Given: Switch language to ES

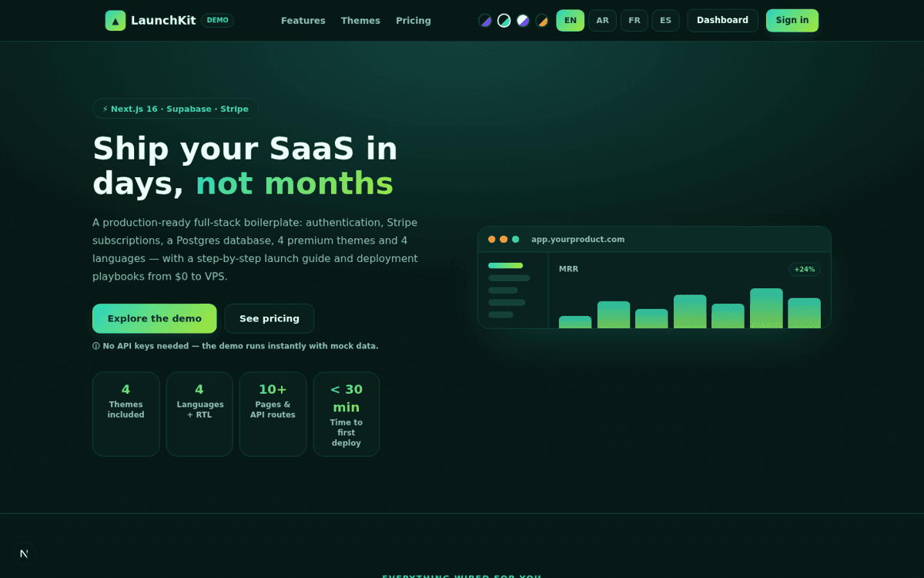Looking at the screenshot, I should [x=665, y=21].
